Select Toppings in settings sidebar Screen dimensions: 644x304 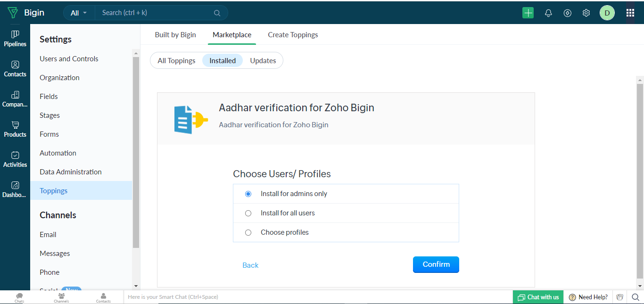(x=81, y=191)
